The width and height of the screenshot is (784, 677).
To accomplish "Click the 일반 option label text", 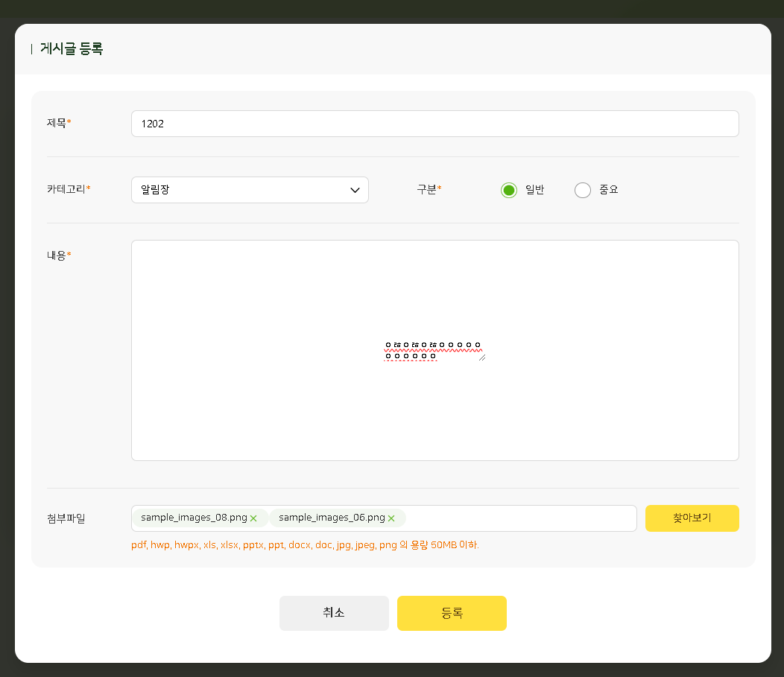I will [534, 190].
